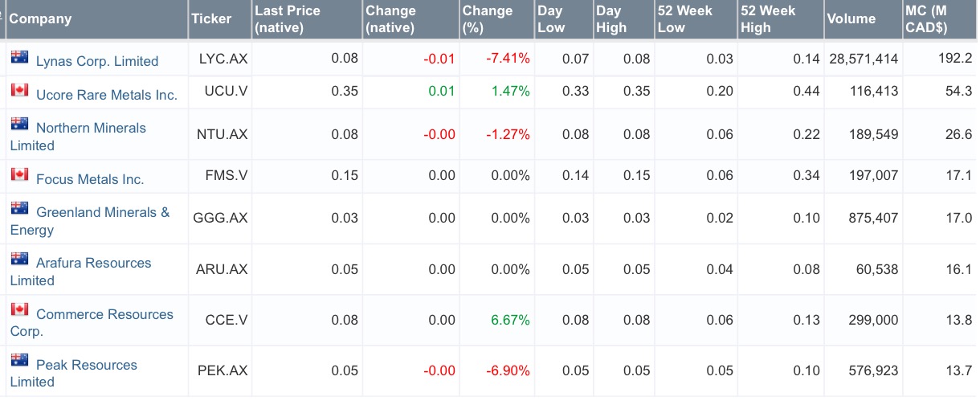
Task: Click the Canadian flag beside Commerce Resources
Action: tap(19, 310)
